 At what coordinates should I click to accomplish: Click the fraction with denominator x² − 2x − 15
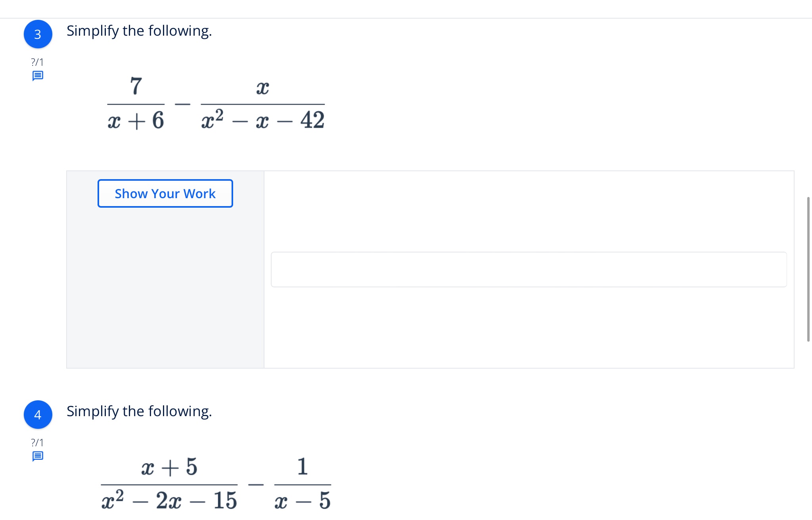click(x=169, y=484)
